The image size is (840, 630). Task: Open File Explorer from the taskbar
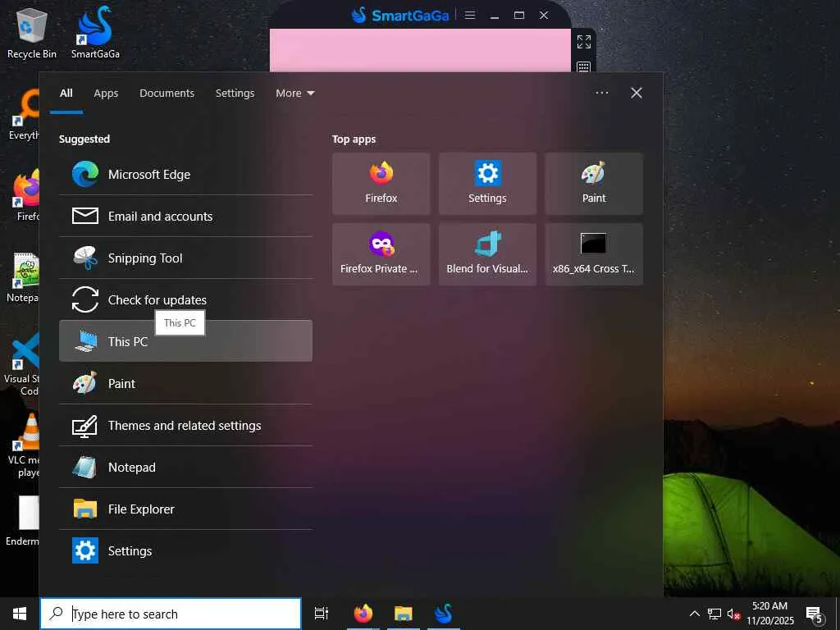(404, 614)
